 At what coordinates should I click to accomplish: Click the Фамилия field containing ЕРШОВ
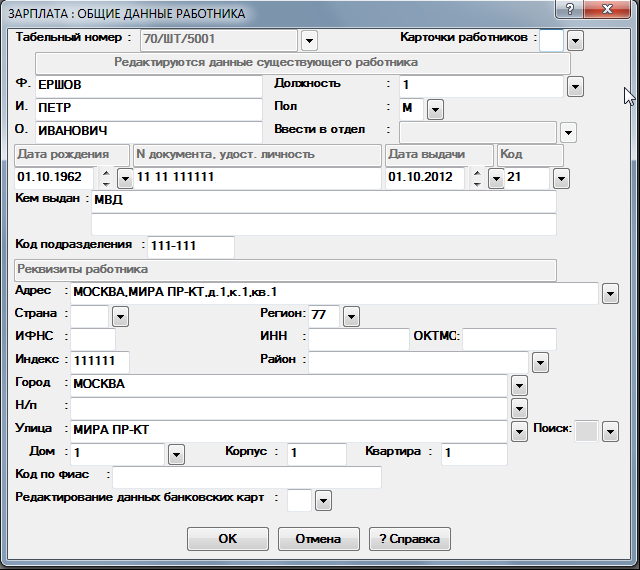147,86
